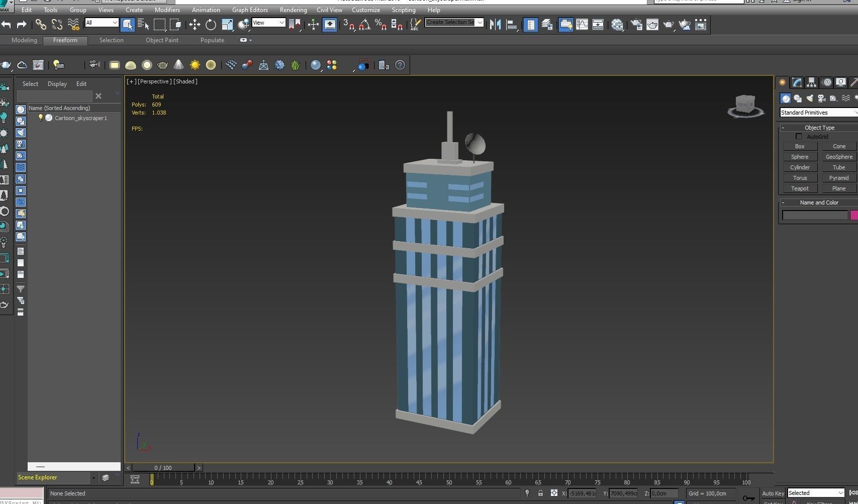This screenshot has height=504, width=858.
Task: Toggle the Angle Snap icon
Action: point(365,24)
